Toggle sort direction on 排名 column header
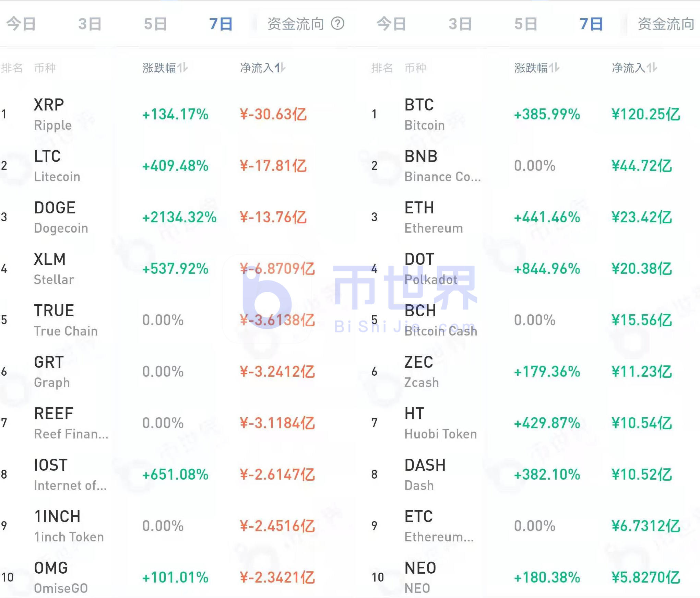700x598 pixels. point(13,68)
